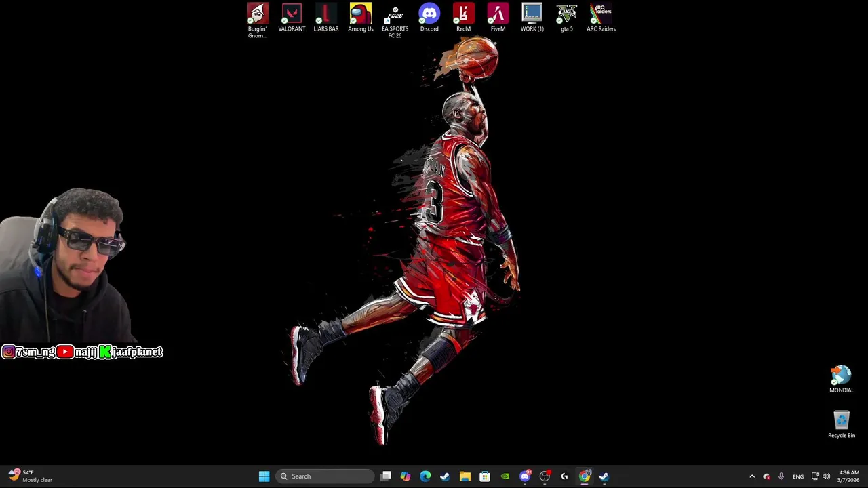Open the ENG language switcher

coord(798,476)
